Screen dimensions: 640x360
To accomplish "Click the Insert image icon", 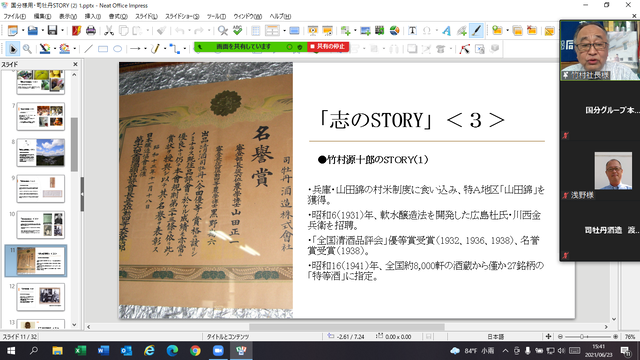I will tap(365, 31).
